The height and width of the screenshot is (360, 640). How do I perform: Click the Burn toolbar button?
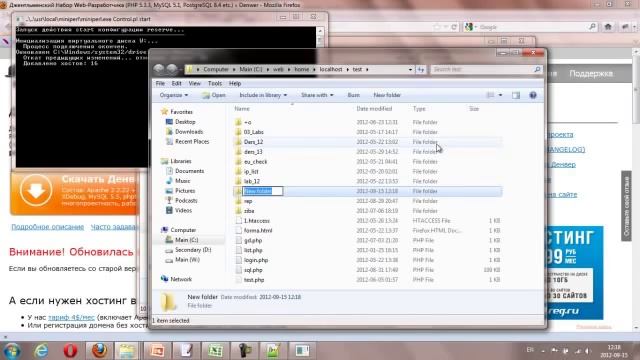coord(353,95)
